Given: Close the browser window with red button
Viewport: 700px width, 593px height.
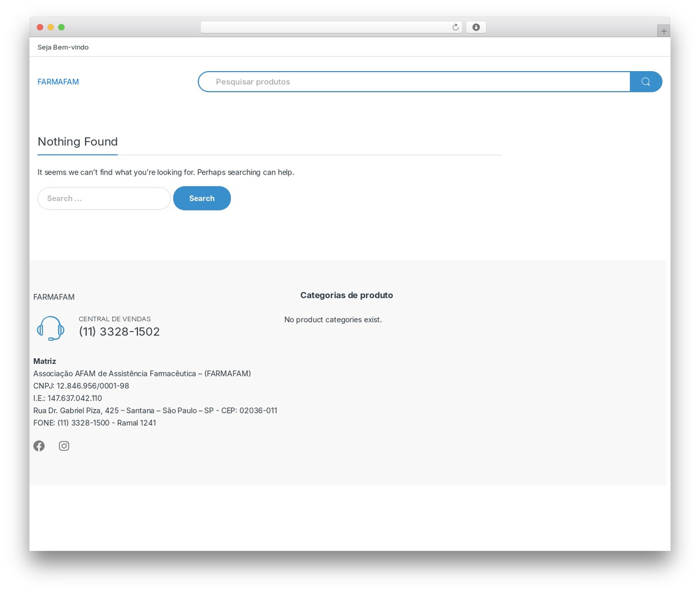Looking at the screenshot, I should click(x=40, y=27).
